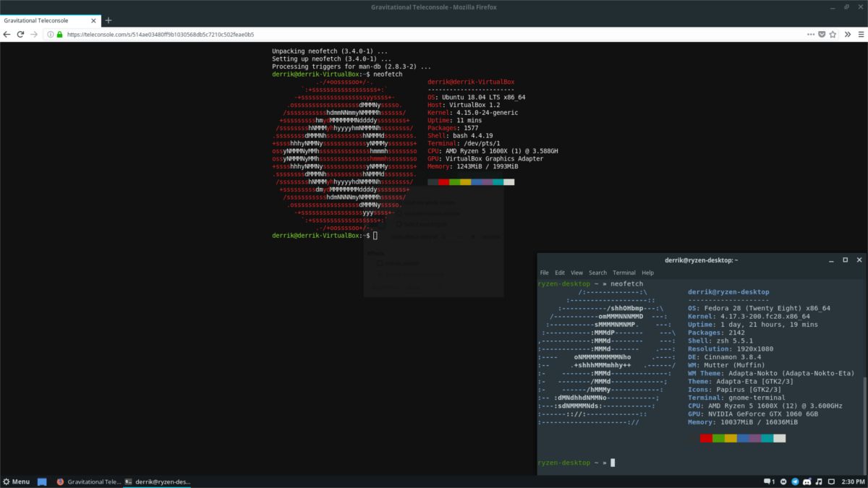This screenshot has height=488, width=868.
Task: Show site information via the info icon
Action: tap(51, 34)
